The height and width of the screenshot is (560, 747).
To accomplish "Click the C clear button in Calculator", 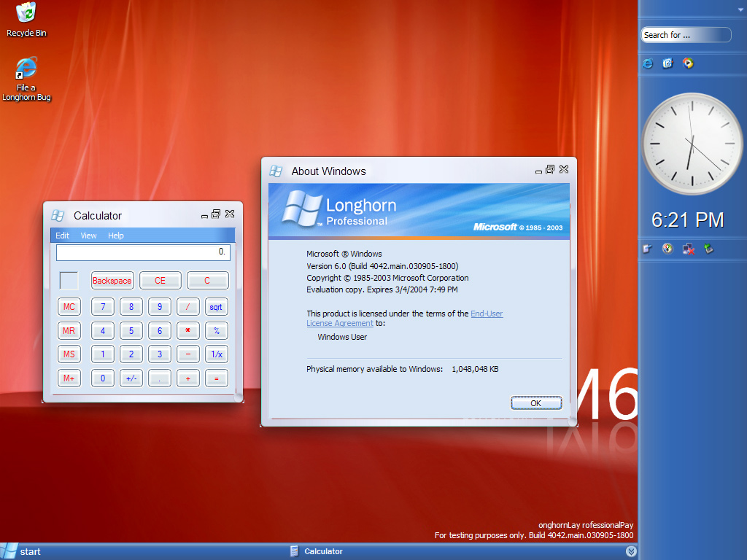I will point(207,281).
